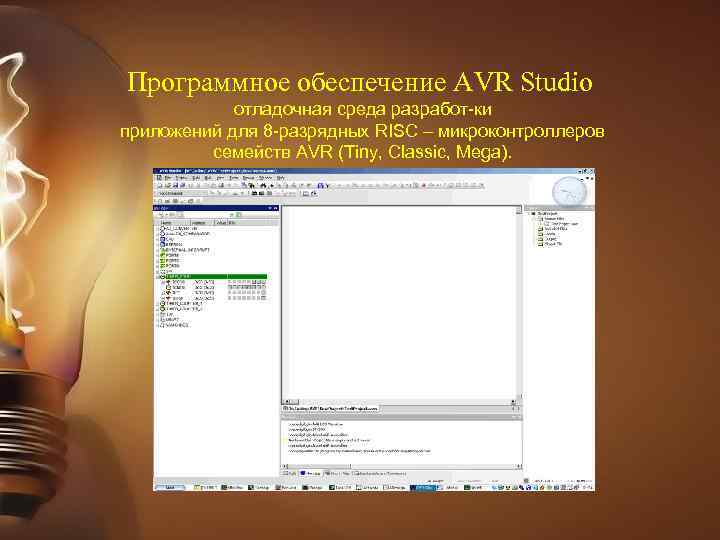The width and height of the screenshot is (720, 540).
Task: Click the Open File toolbar icon
Action: (168, 186)
